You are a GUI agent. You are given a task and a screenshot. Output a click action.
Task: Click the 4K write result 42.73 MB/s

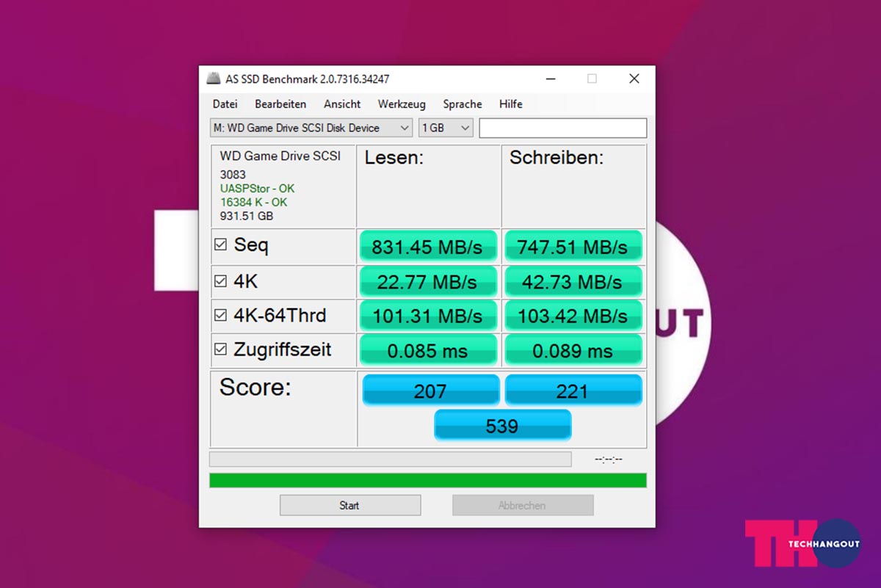573,282
